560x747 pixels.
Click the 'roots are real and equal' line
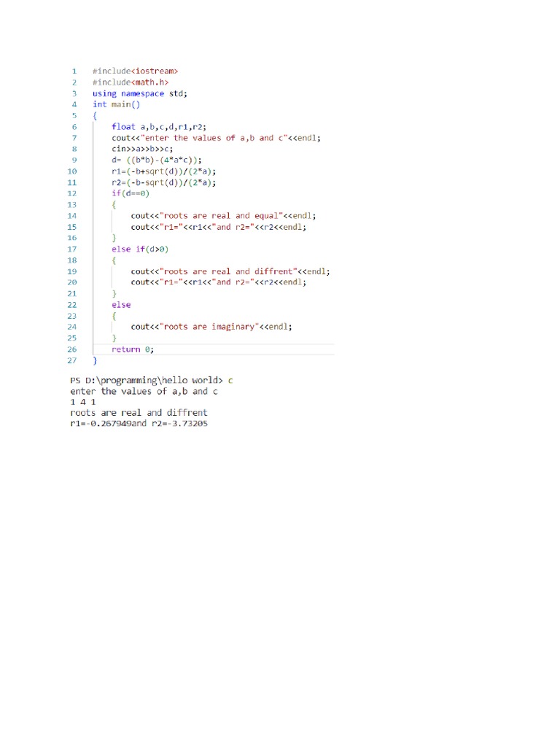tap(223, 216)
